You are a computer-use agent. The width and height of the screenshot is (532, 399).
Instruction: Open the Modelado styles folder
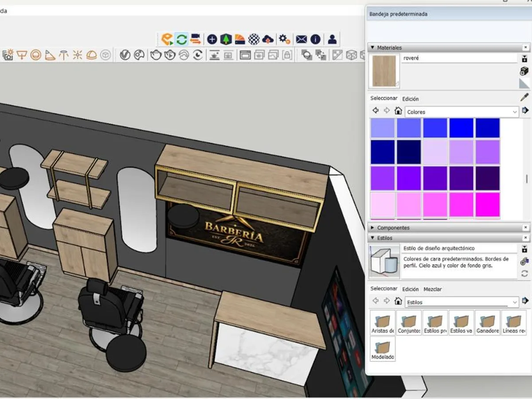383,348
